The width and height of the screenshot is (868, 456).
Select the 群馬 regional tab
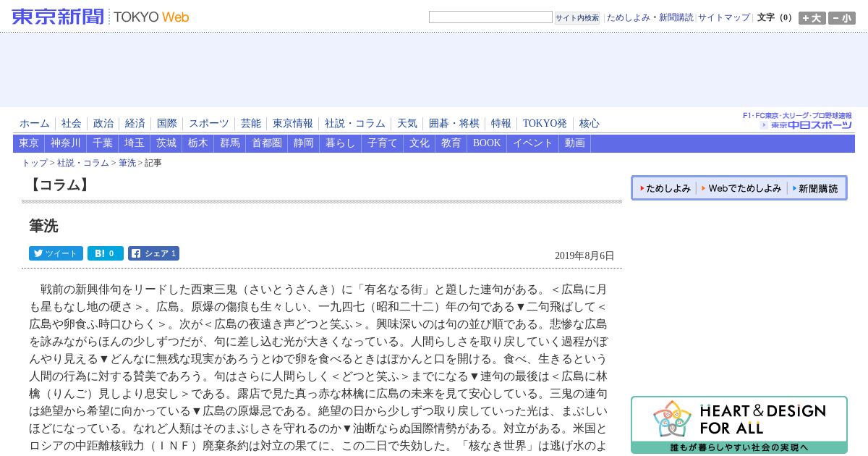click(230, 143)
